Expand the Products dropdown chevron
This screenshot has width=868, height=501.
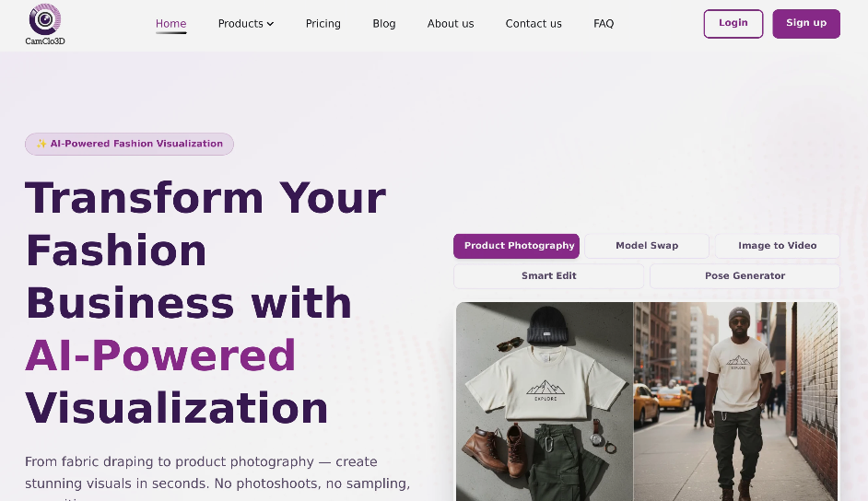[x=270, y=24]
